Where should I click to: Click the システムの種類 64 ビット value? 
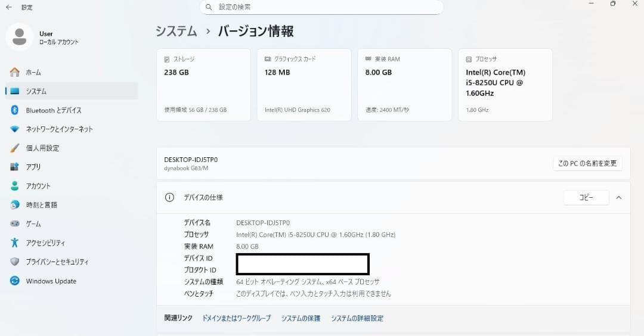tap(308, 282)
